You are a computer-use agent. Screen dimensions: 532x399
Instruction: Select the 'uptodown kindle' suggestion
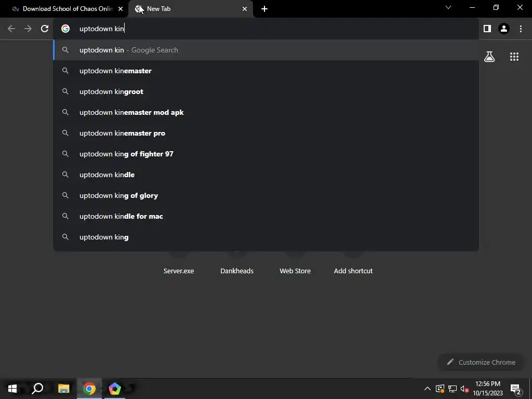(x=266, y=175)
